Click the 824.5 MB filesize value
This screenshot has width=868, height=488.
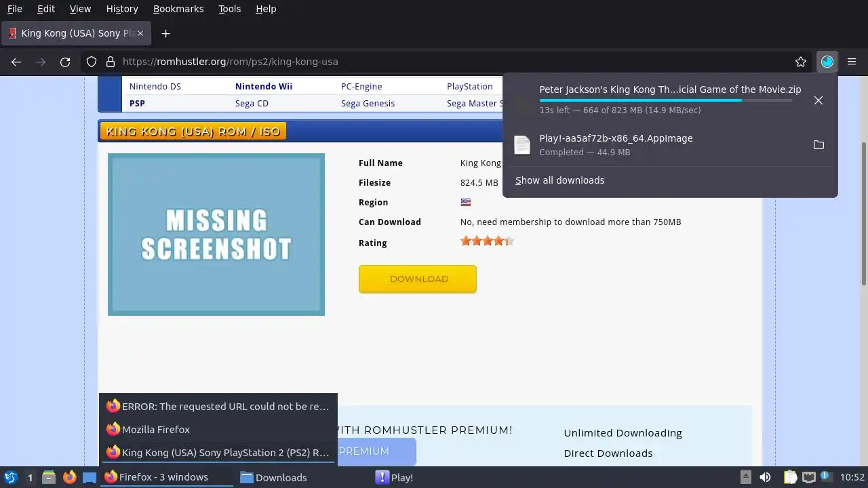click(x=479, y=182)
